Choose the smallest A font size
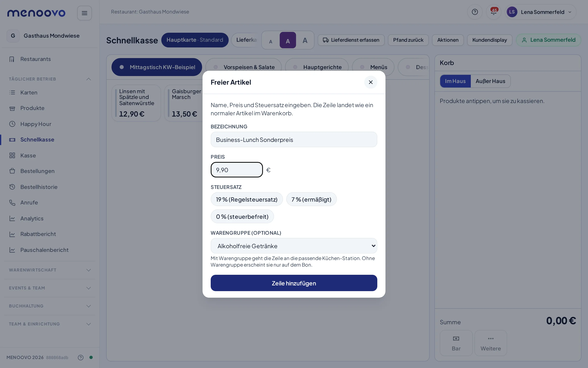This screenshot has width=588, height=368. [x=271, y=40]
